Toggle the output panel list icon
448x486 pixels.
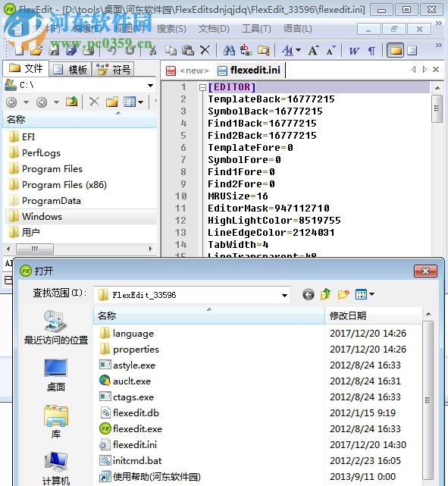pos(412,50)
